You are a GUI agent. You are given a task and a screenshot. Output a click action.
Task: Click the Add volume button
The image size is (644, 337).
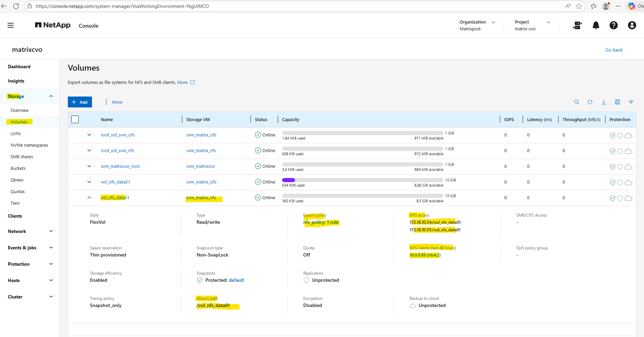pos(80,102)
